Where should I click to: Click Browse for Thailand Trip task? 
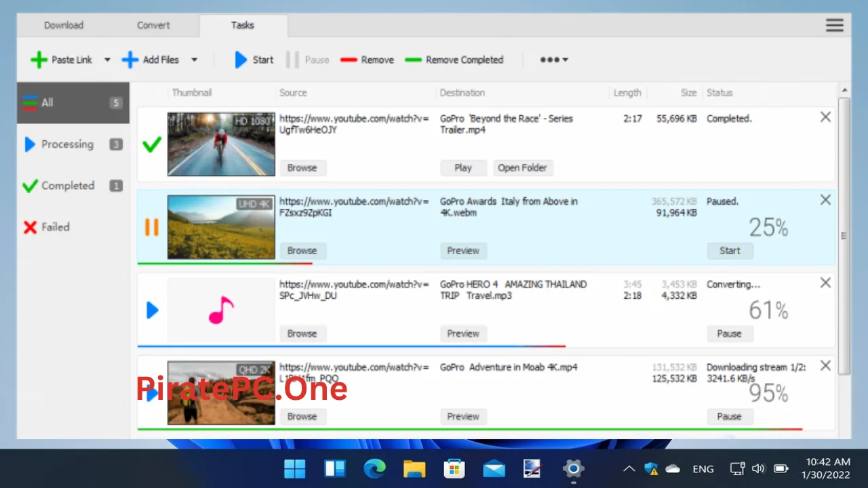pyautogui.click(x=302, y=333)
